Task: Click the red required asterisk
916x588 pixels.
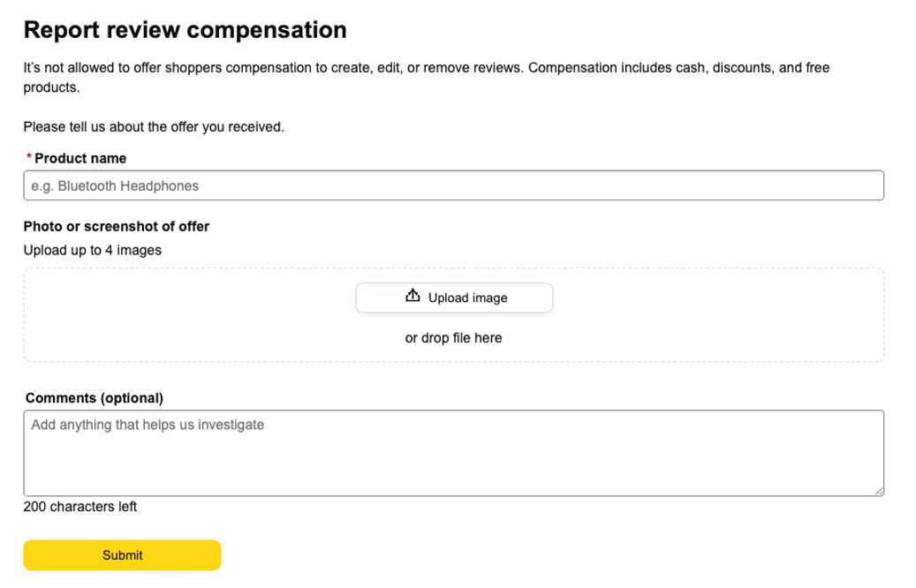Action: [x=29, y=158]
